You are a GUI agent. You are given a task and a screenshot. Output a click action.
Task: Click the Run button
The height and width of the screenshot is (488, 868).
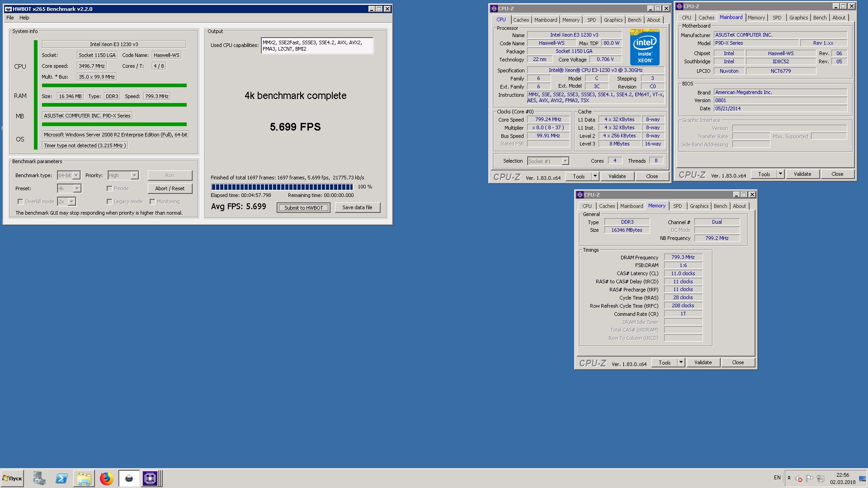pos(170,175)
